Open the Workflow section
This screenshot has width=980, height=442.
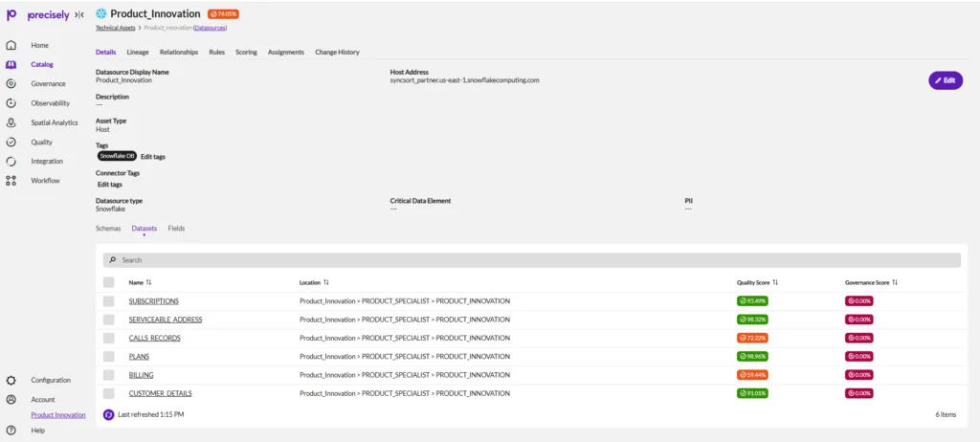tap(45, 181)
